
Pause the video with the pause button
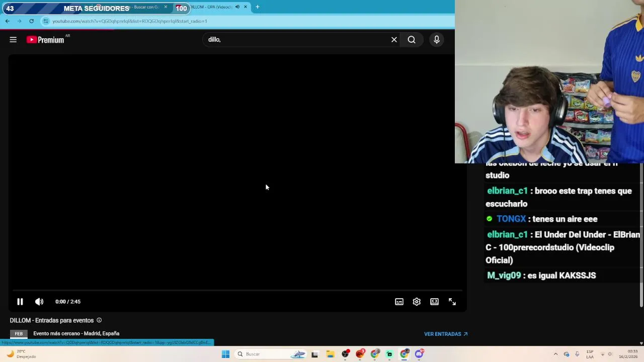pos(20,302)
